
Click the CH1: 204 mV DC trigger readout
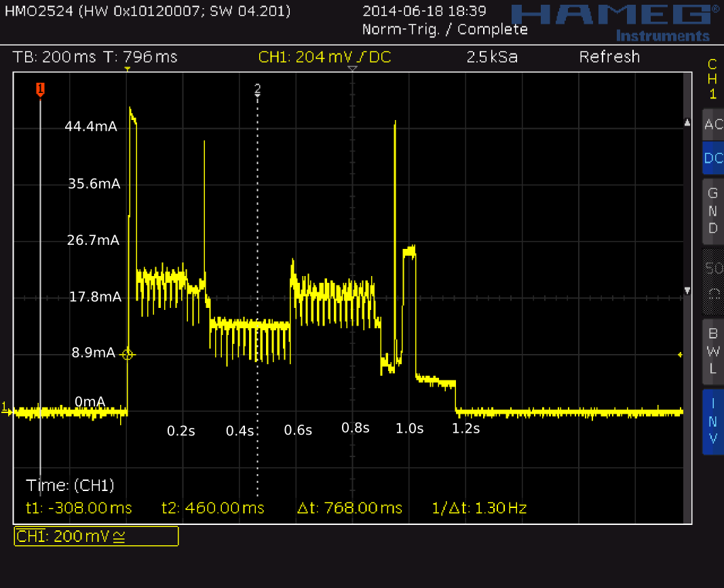(324, 57)
